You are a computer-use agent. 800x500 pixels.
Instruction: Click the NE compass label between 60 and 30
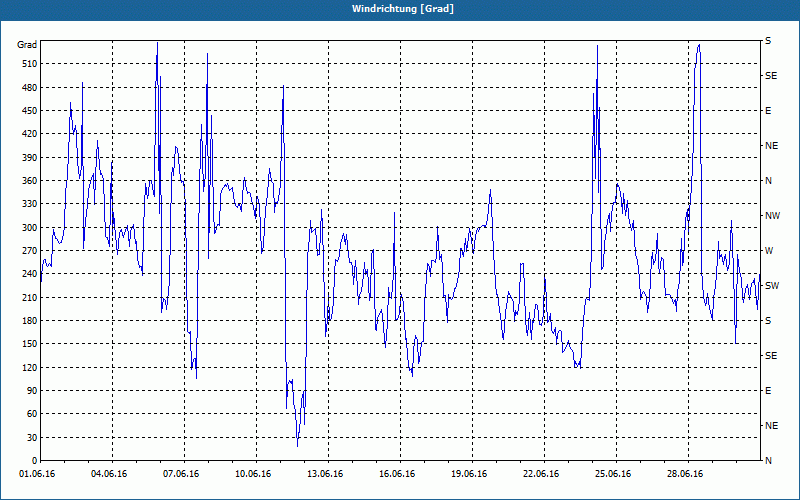coord(772,426)
